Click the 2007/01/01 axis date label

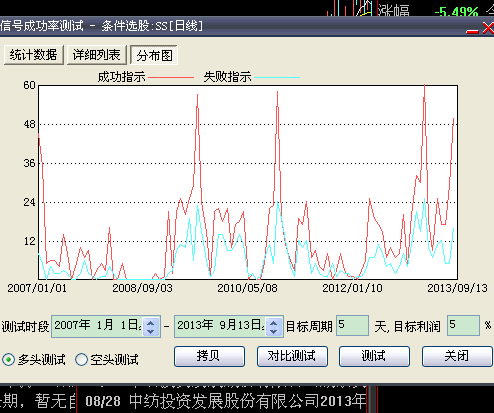tap(37, 288)
